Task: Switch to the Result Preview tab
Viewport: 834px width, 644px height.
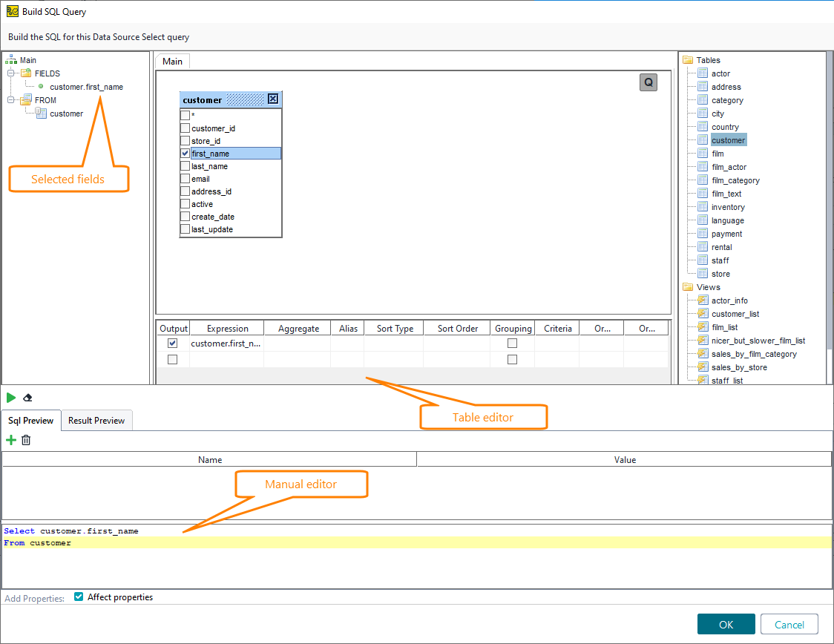Action: (96, 420)
